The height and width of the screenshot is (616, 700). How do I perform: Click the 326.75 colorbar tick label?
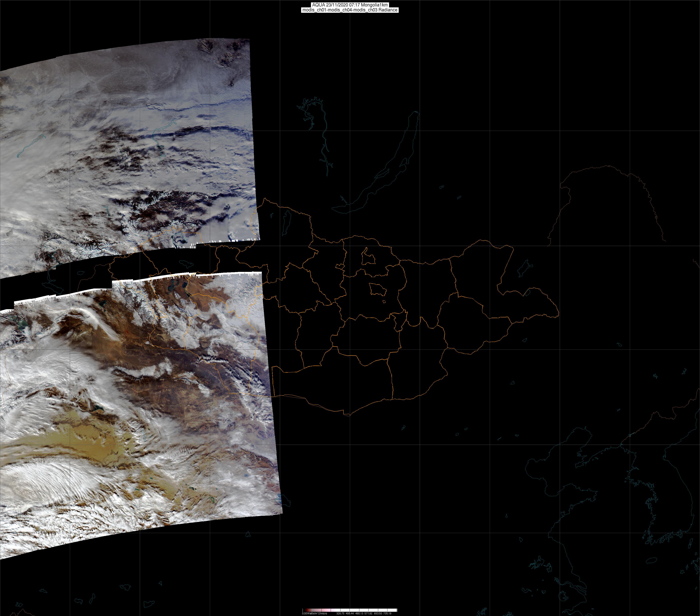click(x=340, y=613)
